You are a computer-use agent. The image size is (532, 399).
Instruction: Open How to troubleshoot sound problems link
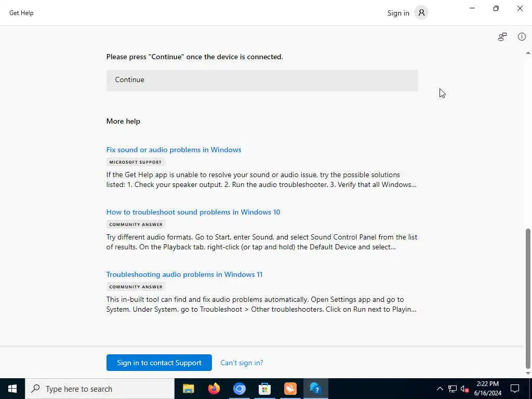(193, 212)
